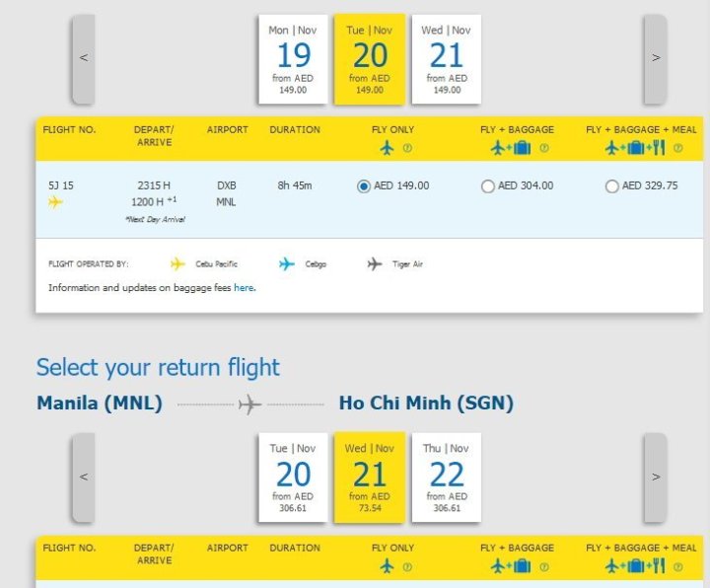Click the Tiger Air gray plane icon
Viewport: 710px width, 588px height.
coord(375,264)
